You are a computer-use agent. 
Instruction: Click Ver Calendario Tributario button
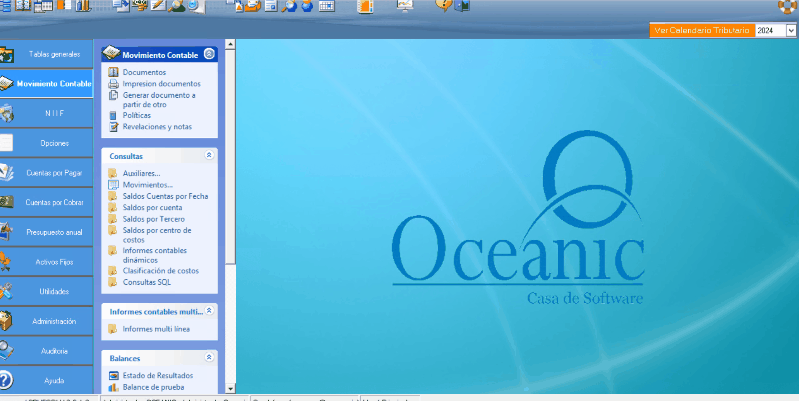(x=700, y=32)
